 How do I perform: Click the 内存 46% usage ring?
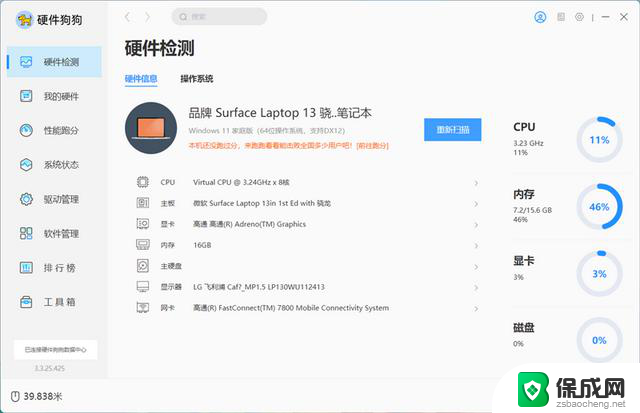click(x=599, y=206)
